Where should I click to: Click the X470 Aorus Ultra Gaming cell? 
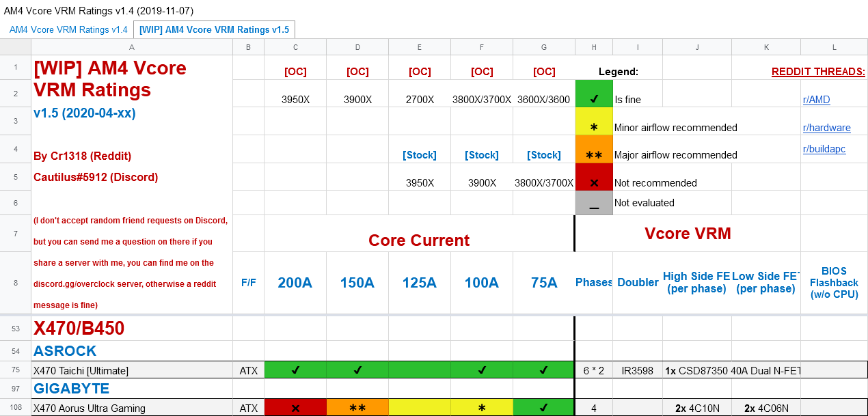click(132, 408)
